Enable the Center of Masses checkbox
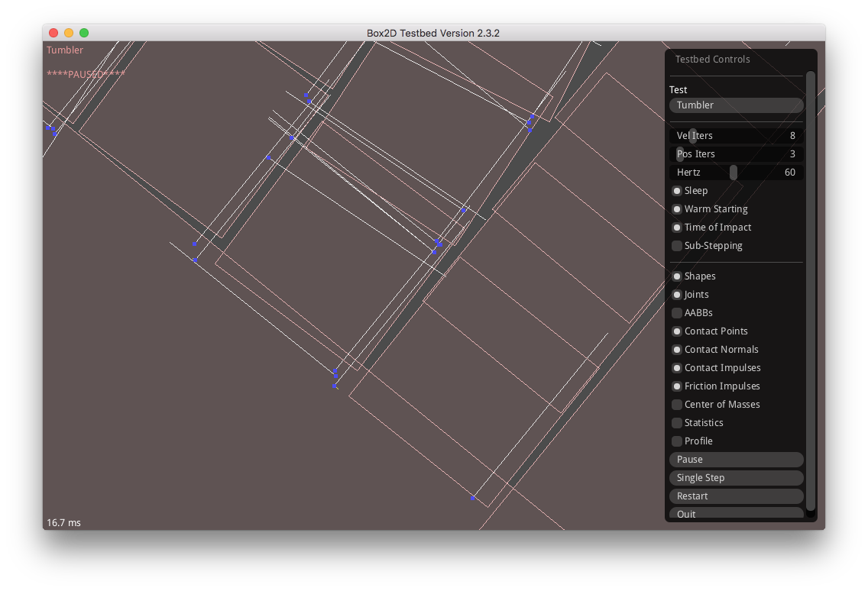868x591 pixels. coord(677,405)
